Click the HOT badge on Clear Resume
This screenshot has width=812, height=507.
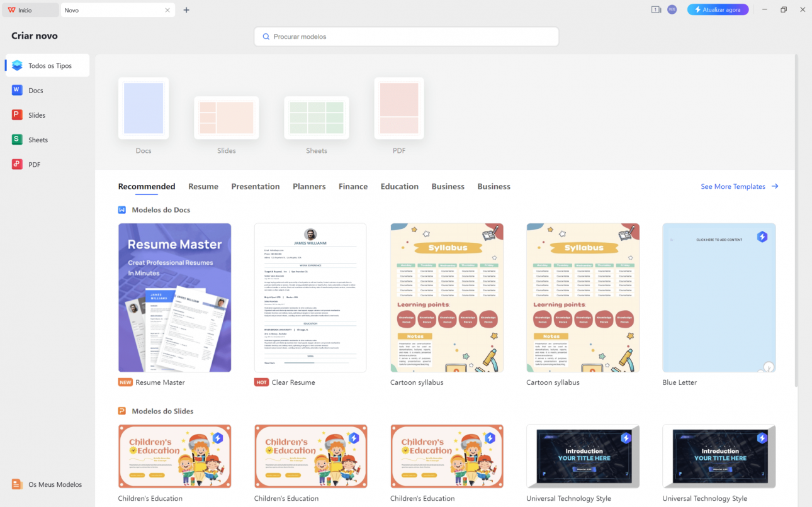[261, 382]
